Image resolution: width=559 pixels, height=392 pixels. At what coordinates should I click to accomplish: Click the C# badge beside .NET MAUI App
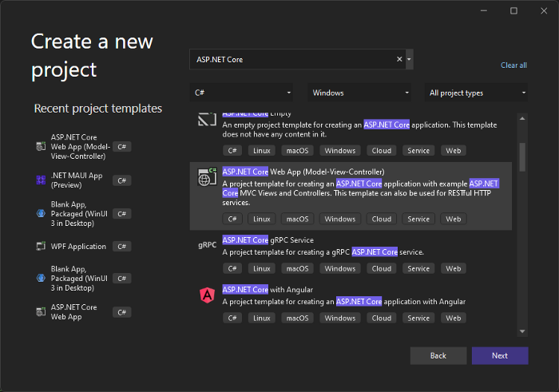coord(122,180)
